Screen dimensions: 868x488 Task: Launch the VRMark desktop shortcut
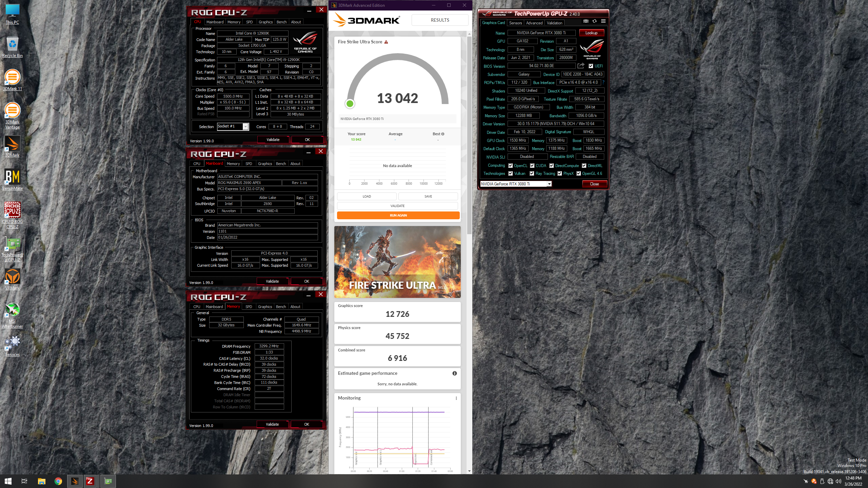point(13,280)
